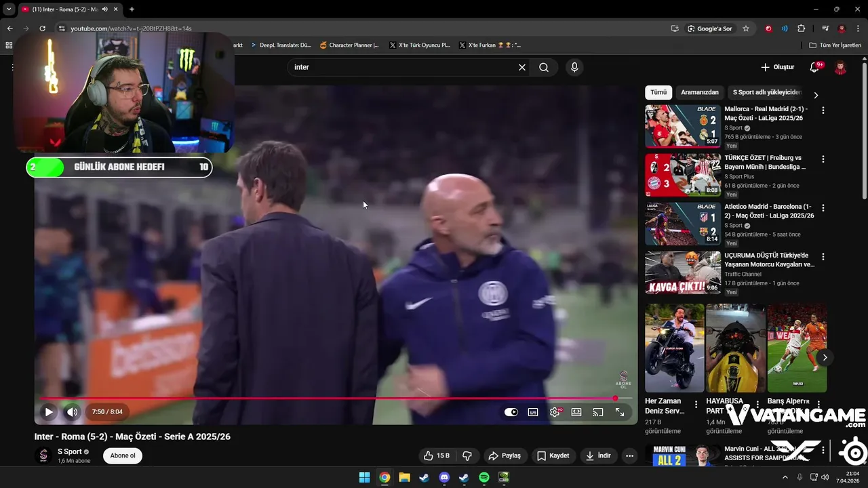868x488 pixels.
Task: Open options for Mallorca - Real Madrid video
Action: tap(823, 110)
